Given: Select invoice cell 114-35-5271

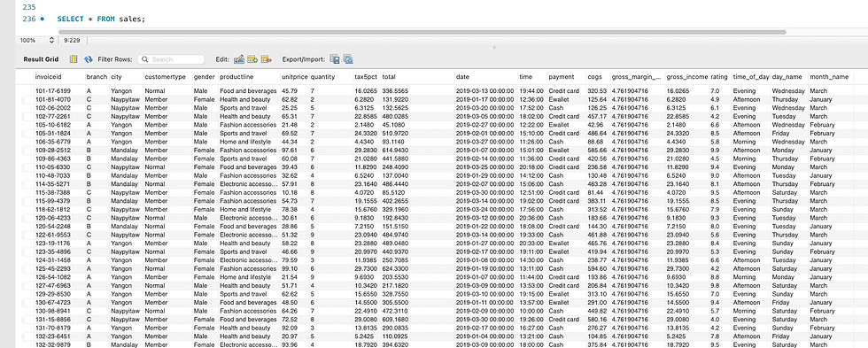Looking at the screenshot, I should pos(53,183).
